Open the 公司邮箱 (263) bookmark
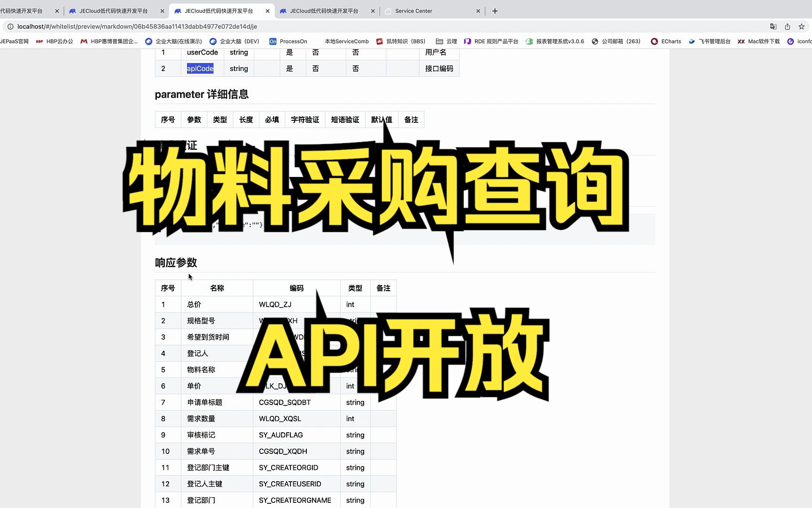812x508 pixels. point(616,41)
